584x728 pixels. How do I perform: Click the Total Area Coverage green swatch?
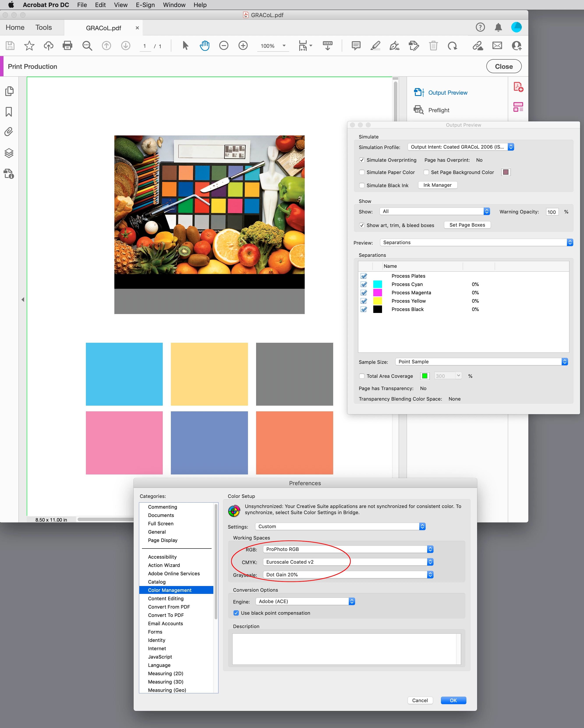[x=425, y=376]
